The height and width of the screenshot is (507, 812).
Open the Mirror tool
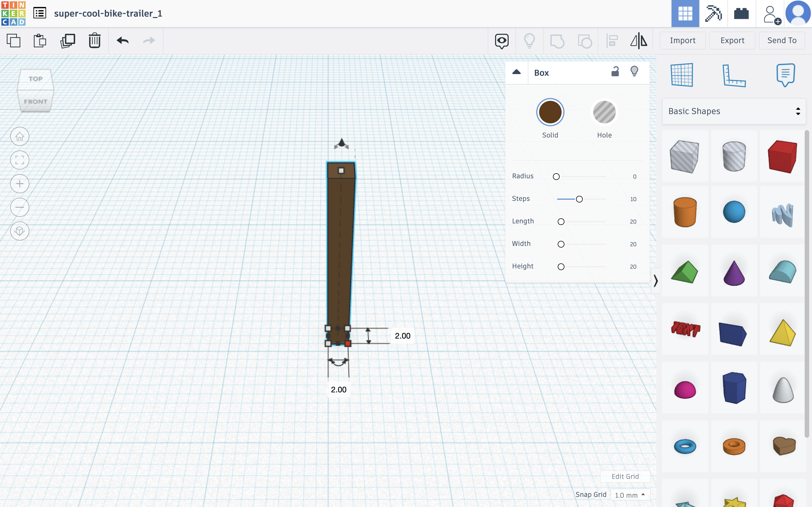(639, 41)
